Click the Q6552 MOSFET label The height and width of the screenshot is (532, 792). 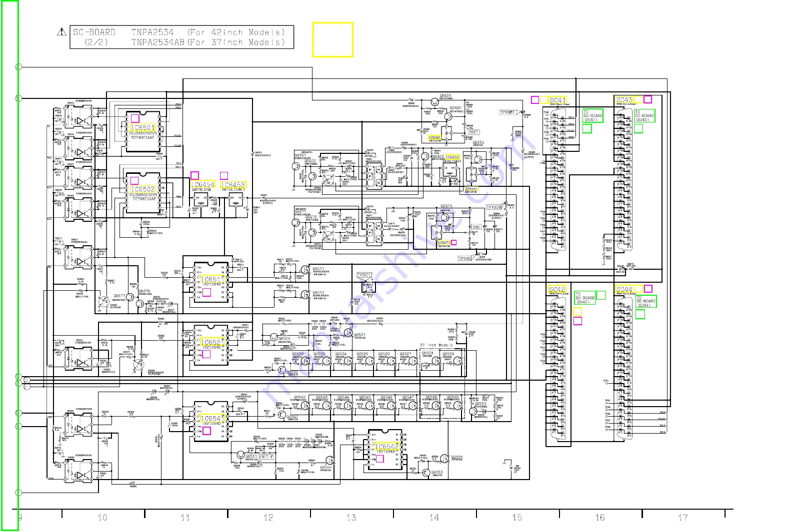[326, 468]
